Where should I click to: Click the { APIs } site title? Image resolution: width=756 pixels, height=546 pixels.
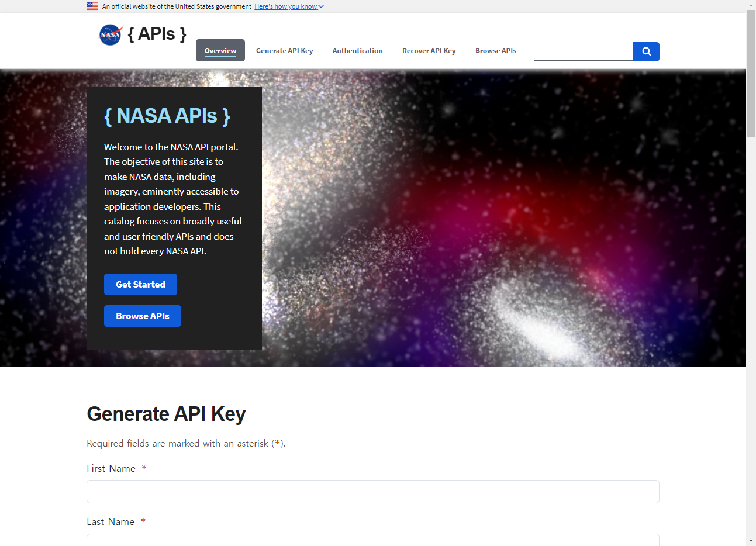point(157,34)
